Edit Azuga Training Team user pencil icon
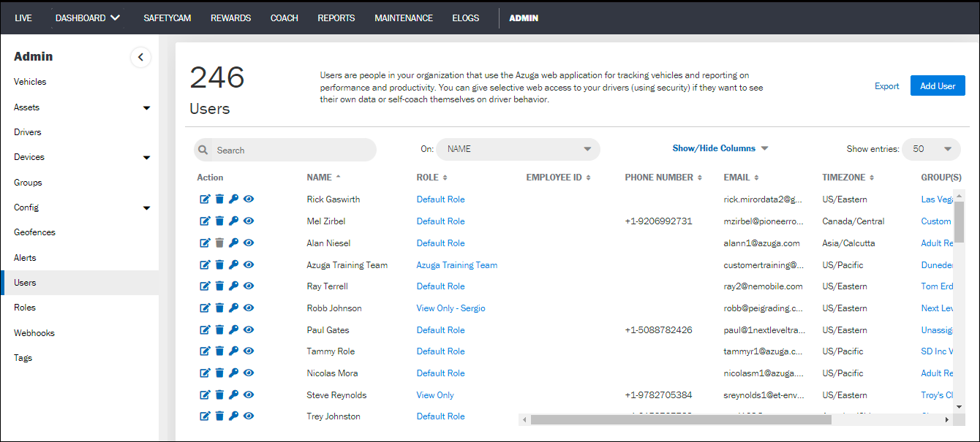The height and width of the screenshot is (442, 980). coord(205,265)
